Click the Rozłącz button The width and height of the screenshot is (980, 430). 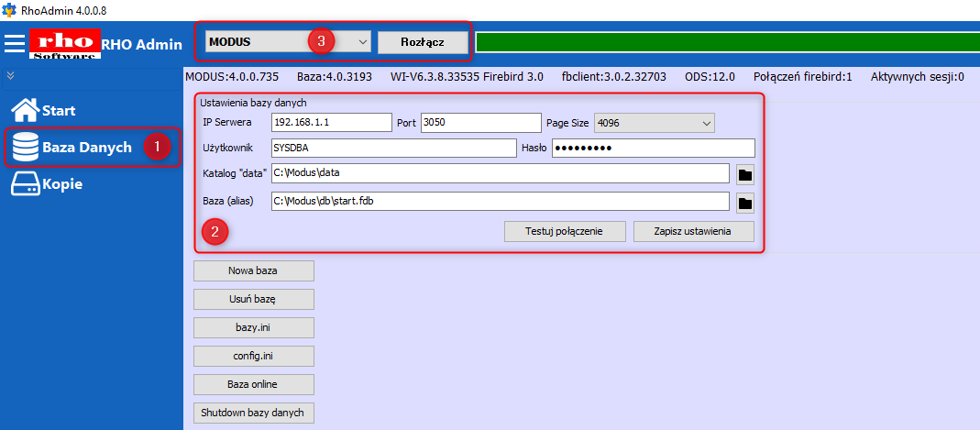(x=423, y=42)
